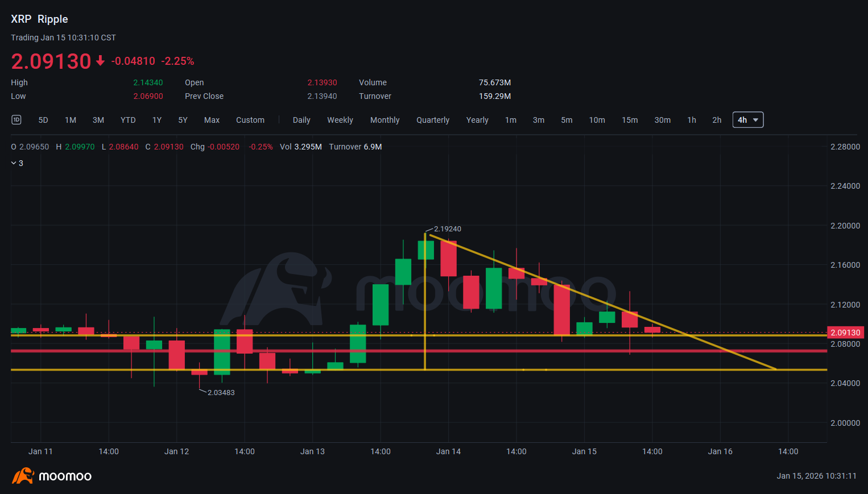Click the Jan 14 date on time axis
This screenshot has height=494, width=868.
(x=448, y=451)
